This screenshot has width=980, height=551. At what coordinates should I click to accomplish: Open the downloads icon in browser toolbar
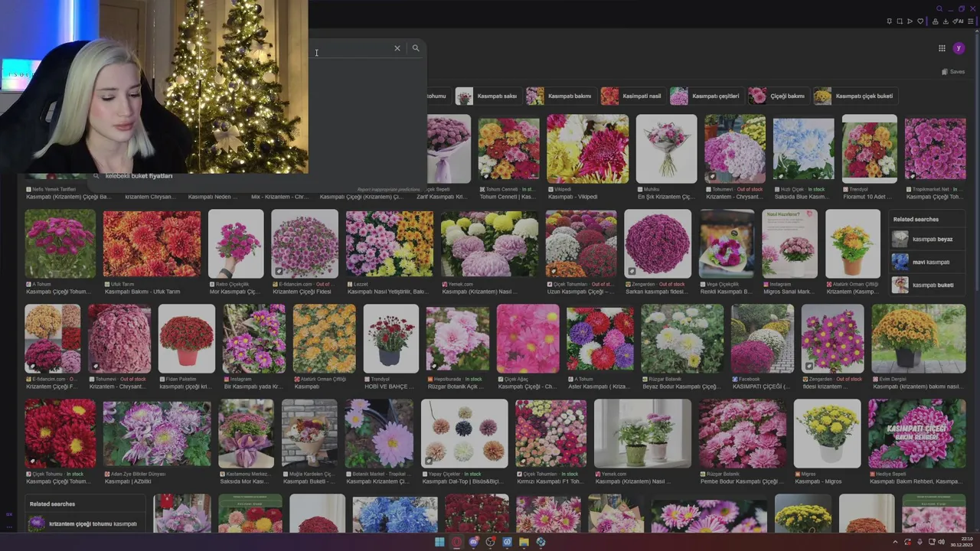coord(946,21)
